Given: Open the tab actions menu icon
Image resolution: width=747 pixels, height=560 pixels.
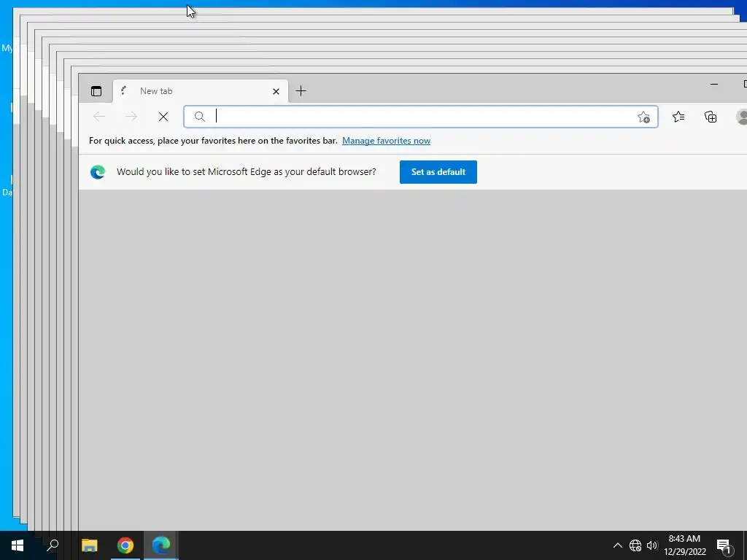Looking at the screenshot, I should point(96,91).
